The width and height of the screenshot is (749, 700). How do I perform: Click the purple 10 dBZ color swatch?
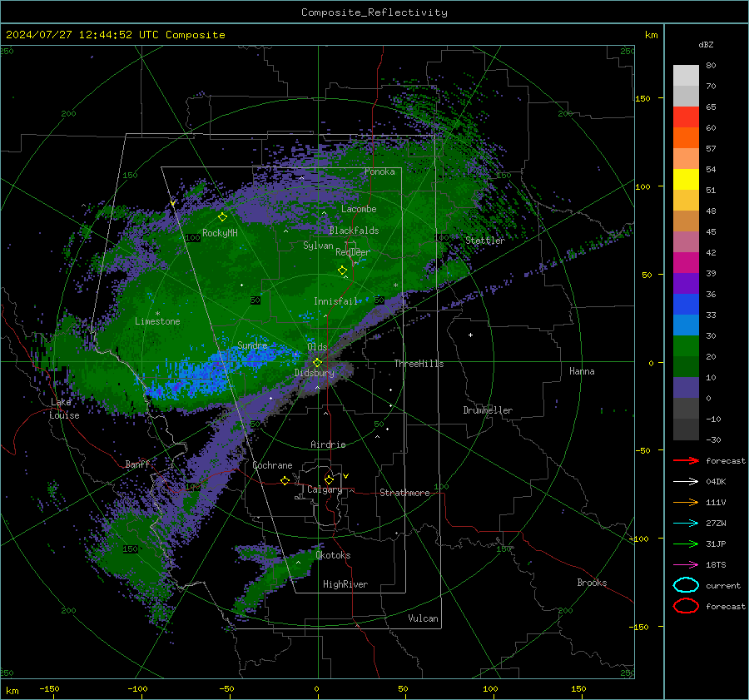click(686, 387)
